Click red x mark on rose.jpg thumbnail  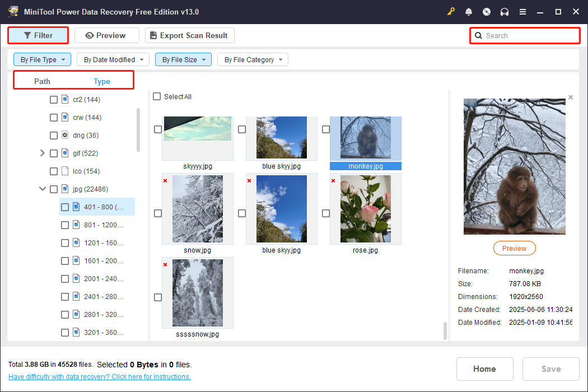pos(333,181)
